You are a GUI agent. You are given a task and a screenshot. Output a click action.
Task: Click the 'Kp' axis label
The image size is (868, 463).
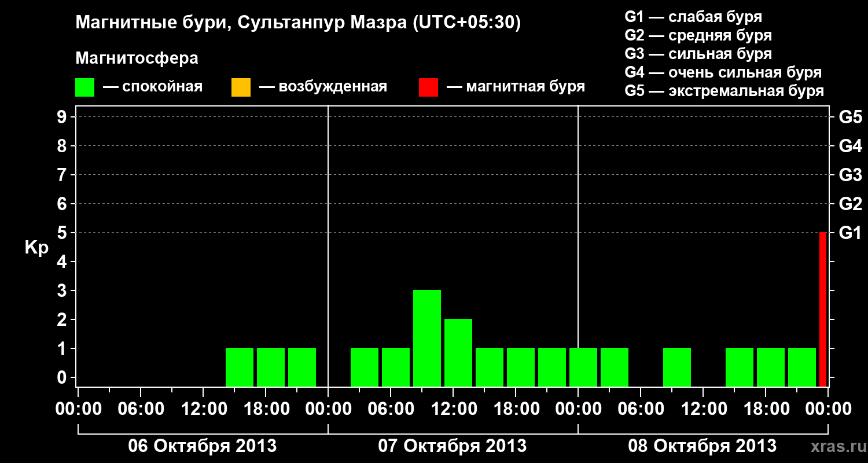click(x=37, y=248)
